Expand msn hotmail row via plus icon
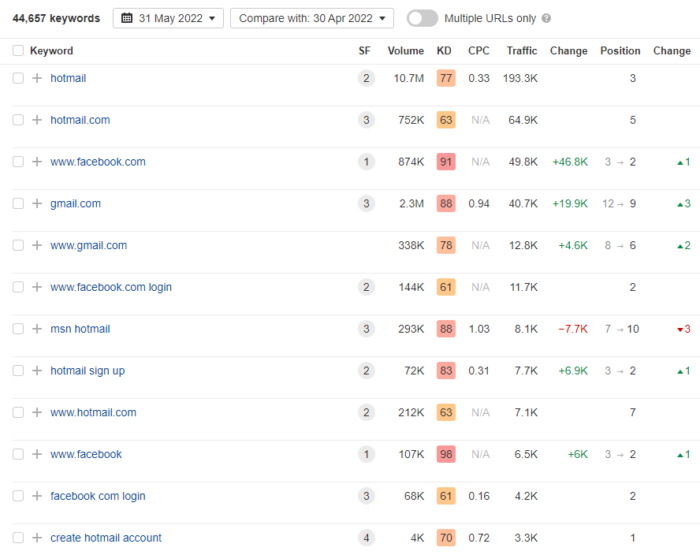 coord(37,329)
